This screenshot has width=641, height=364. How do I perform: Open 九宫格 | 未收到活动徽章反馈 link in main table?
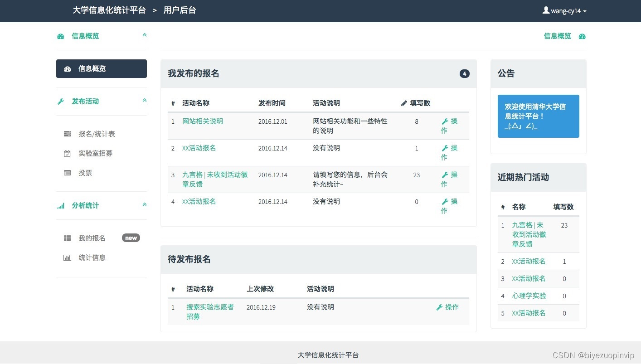pos(215,180)
